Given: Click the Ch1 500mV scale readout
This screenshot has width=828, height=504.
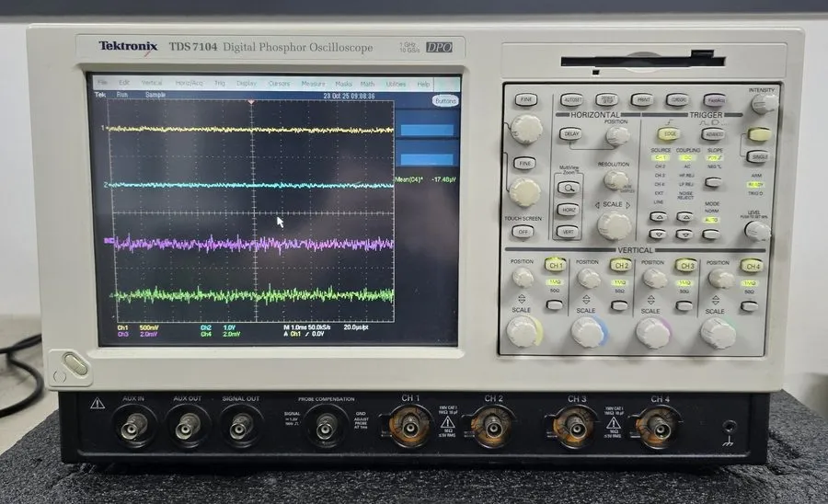Looking at the screenshot, I should pos(138,327).
